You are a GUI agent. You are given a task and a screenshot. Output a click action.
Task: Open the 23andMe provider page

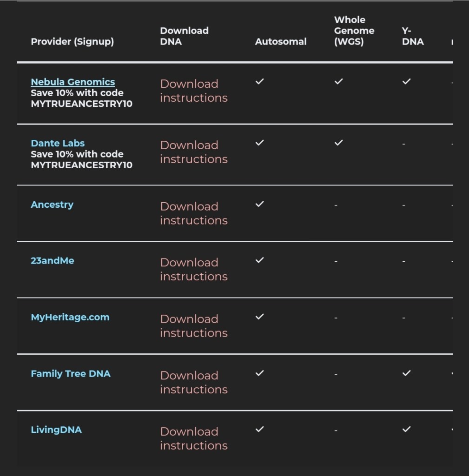click(53, 261)
